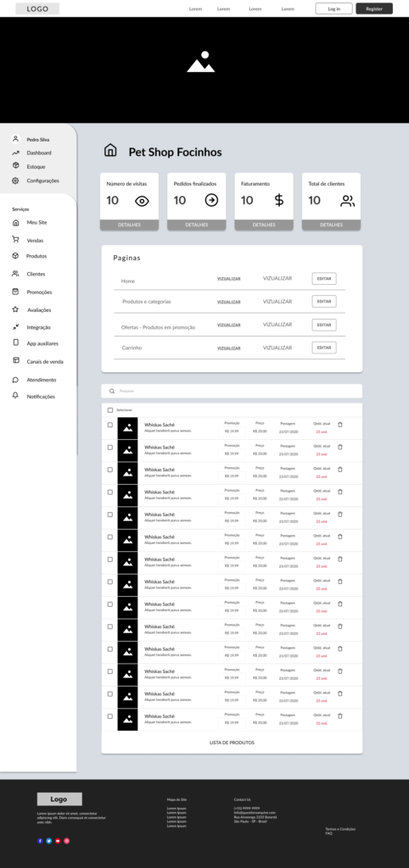This screenshot has height=868, width=409.
Task: Open the Dashboard trend-arrow icon
Action: click(x=15, y=153)
